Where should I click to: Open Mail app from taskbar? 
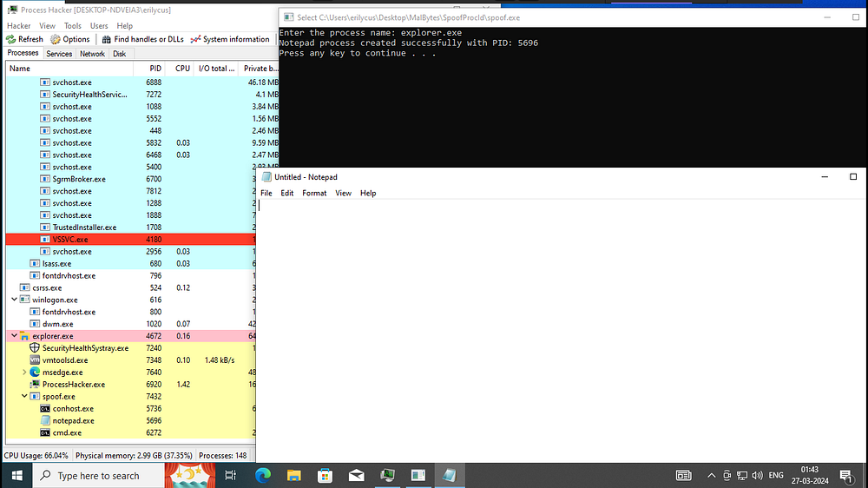pos(357,475)
